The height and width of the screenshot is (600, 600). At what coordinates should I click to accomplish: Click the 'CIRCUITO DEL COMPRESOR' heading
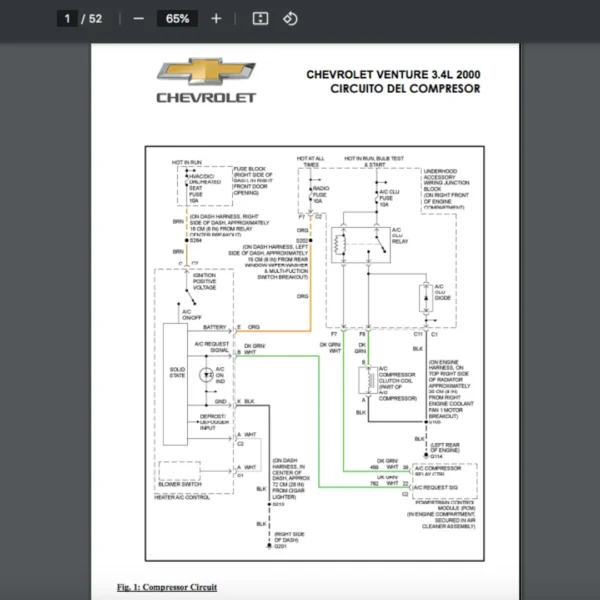(405, 88)
